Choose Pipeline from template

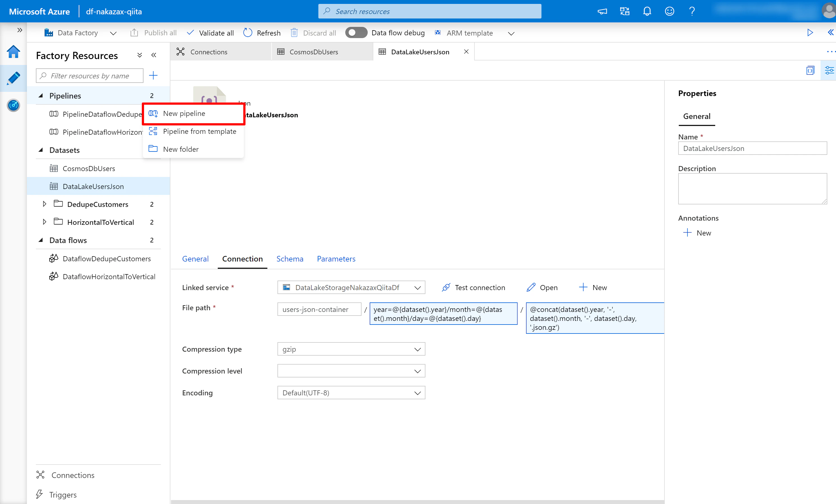click(x=193, y=132)
